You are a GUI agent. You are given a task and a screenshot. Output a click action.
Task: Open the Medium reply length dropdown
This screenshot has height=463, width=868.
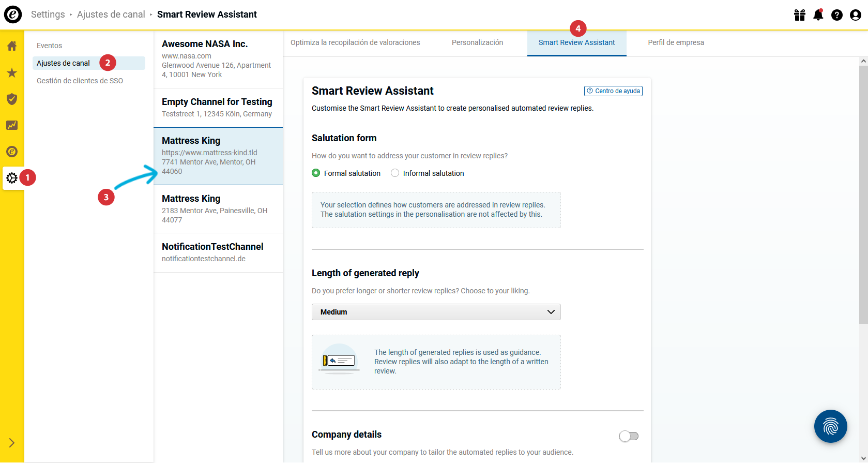point(436,312)
